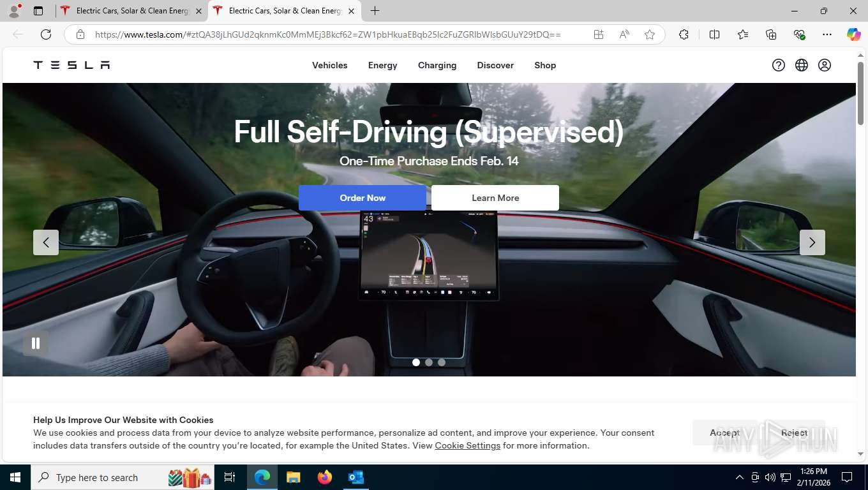The image size is (868, 490).
Task: Click the taskbar search box
Action: [x=123, y=477]
